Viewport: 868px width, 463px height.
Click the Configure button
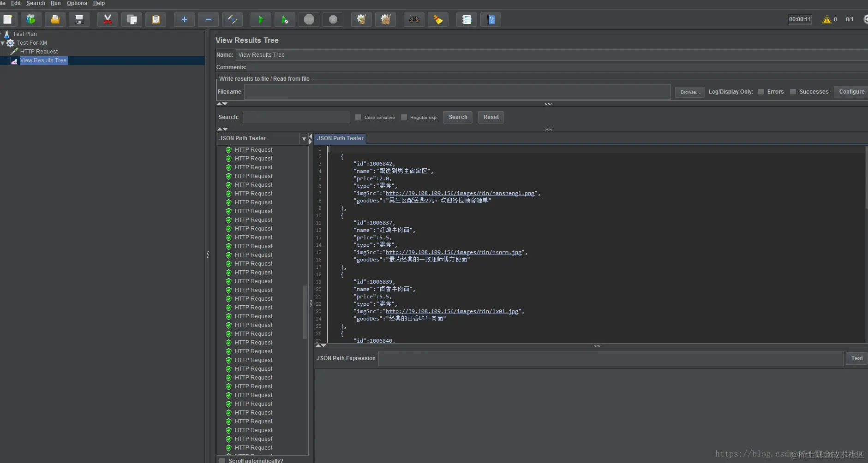point(851,92)
